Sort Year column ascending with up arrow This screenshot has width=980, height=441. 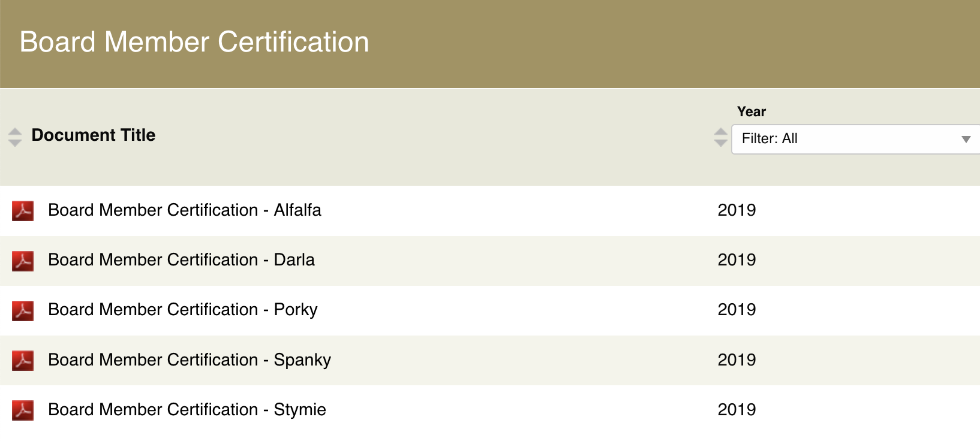[721, 132]
